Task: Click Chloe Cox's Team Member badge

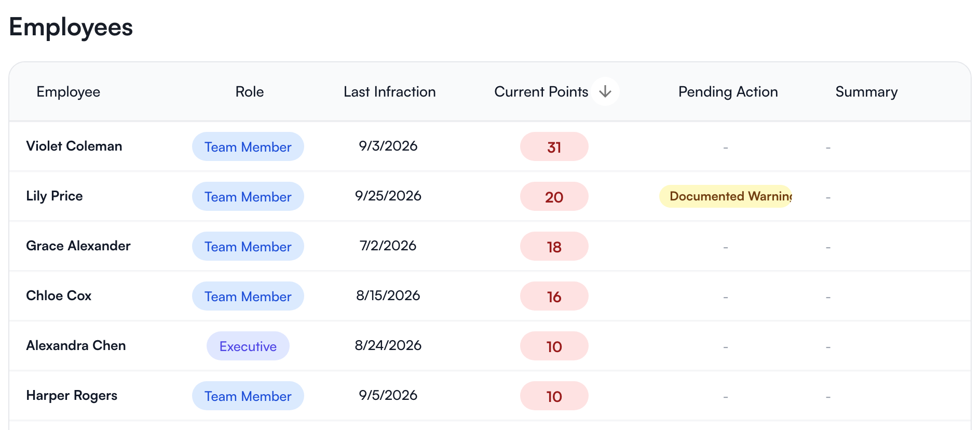Action: pos(248,296)
